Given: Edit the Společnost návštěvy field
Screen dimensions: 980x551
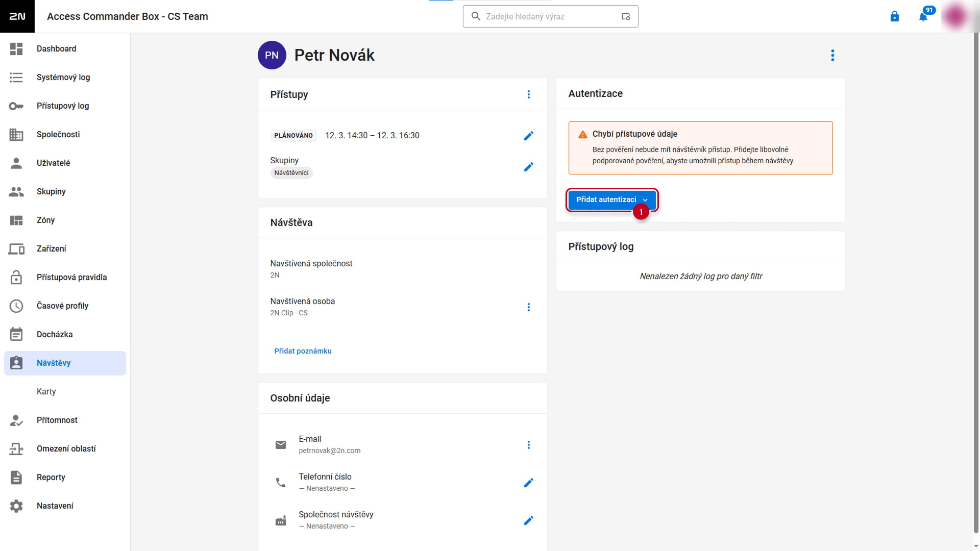Looking at the screenshot, I should pos(529,520).
